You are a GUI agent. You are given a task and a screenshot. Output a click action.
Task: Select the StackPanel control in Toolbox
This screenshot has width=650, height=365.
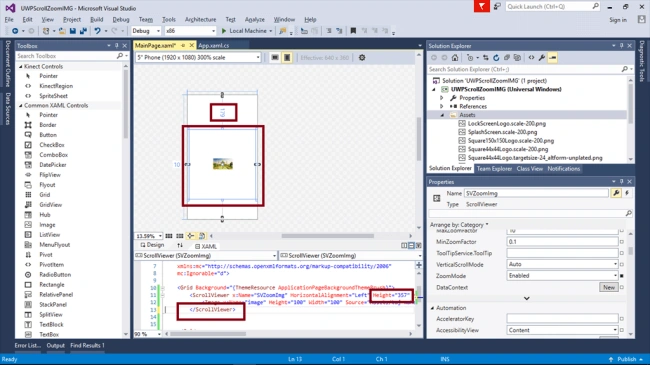coord(53,304)
